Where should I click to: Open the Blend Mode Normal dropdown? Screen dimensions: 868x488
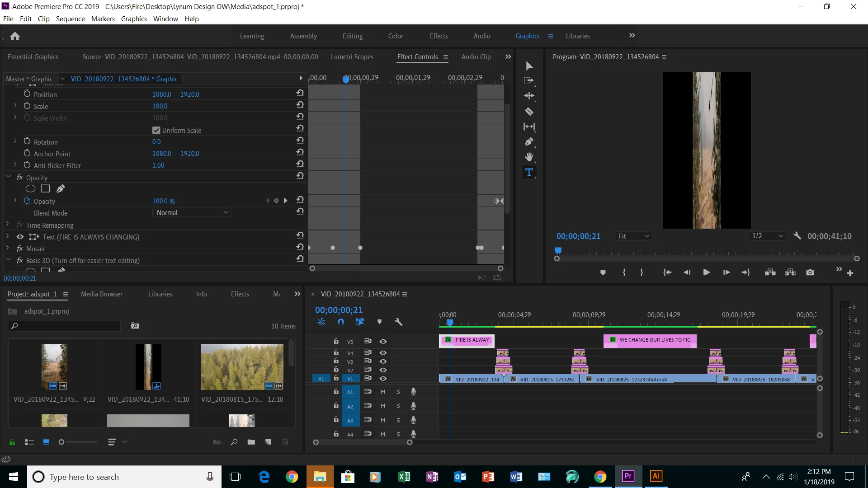[192, 213]
